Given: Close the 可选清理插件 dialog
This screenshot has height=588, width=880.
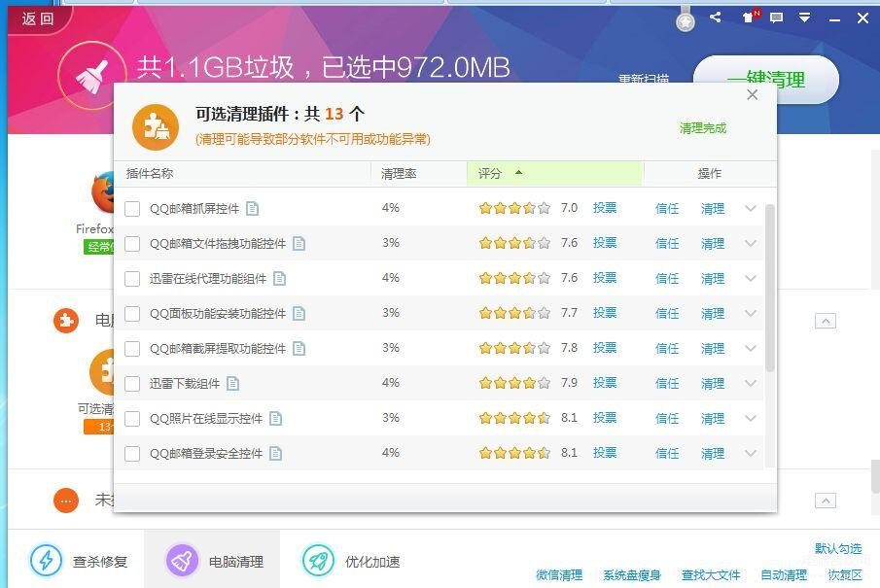Looking at the screenshot, I should pos(752,95).
